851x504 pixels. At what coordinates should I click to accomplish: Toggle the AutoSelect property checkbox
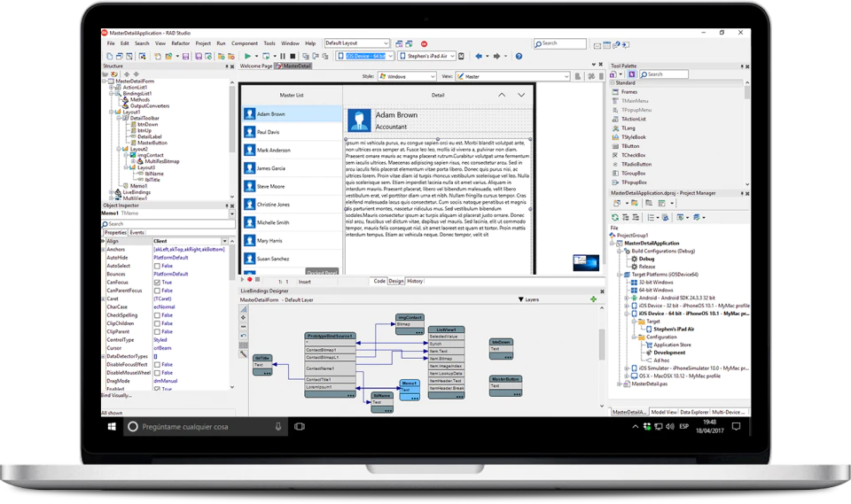click(157, 266)
